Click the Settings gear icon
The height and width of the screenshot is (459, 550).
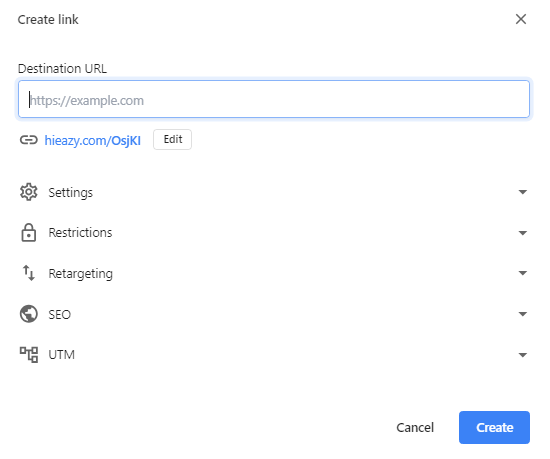tap(28, 192)
